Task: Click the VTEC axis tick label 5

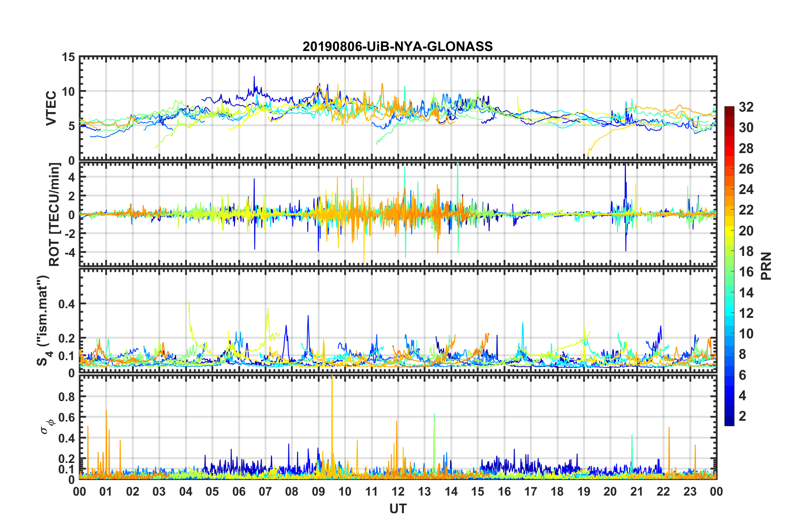Action: (72, 126)
